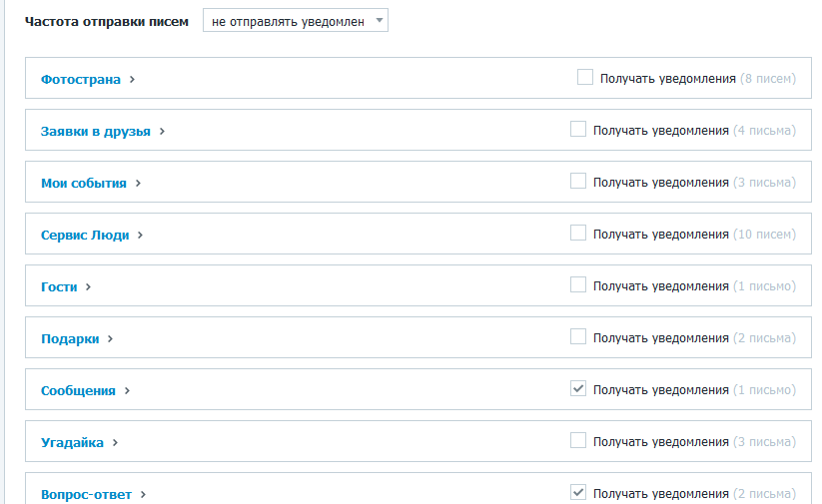Click chevron arrow next to Заявки в друзья
822x504 pixels.
[x=162, y=131]
